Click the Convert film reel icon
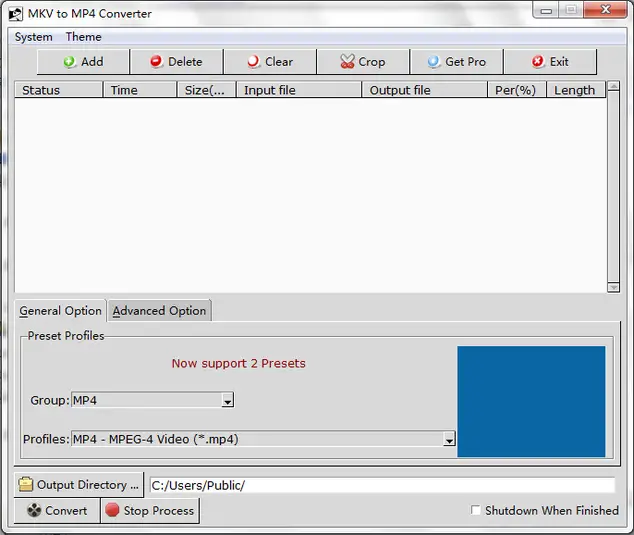This screenshot has width=634, height=535. coord(34,510)
